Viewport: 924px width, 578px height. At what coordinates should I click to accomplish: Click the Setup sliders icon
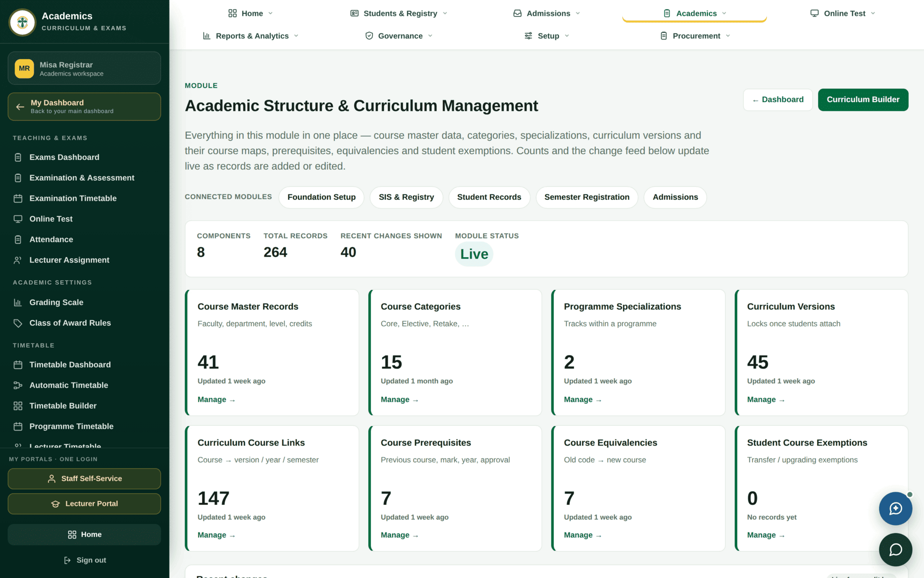coord(528,36)
